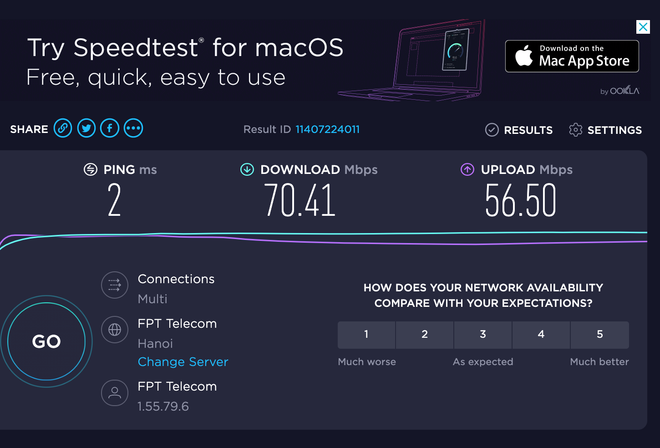Click the ping icon
Image resolution: width=660 pixels, height=448 pixels.
[x=90, y=170]
